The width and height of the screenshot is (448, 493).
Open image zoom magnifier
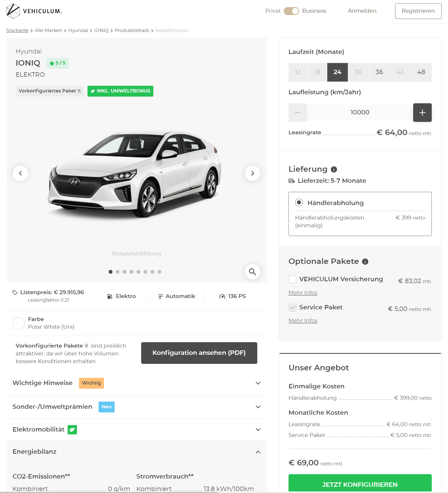tap(252, 272)
